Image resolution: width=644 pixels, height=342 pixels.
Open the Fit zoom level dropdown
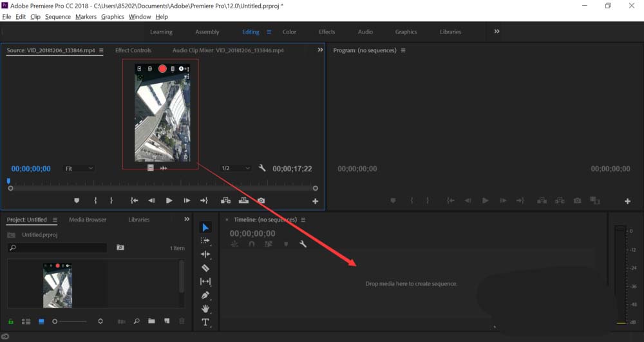[79, 168]
